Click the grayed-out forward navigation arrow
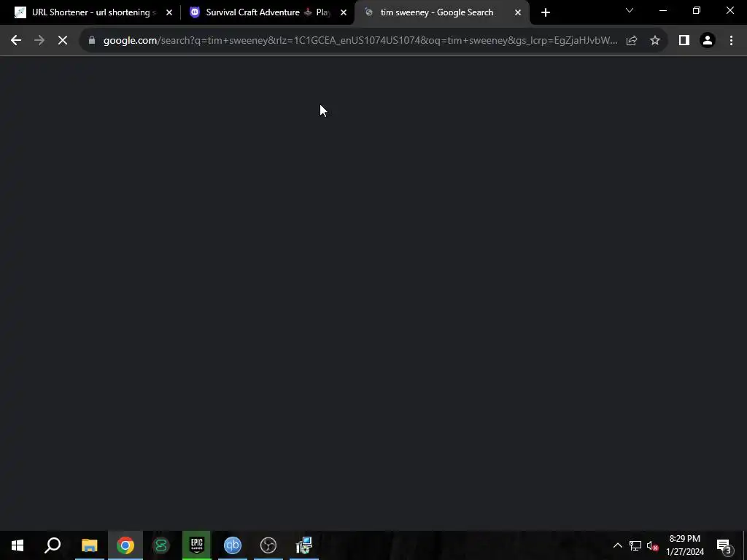Viewport: 747px width, 560px height. [39, 41]
